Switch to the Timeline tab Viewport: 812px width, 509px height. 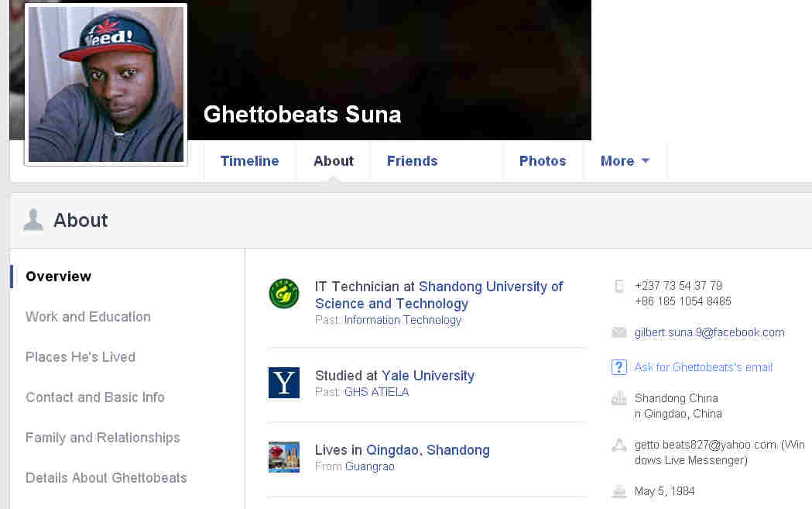point(249,161)
